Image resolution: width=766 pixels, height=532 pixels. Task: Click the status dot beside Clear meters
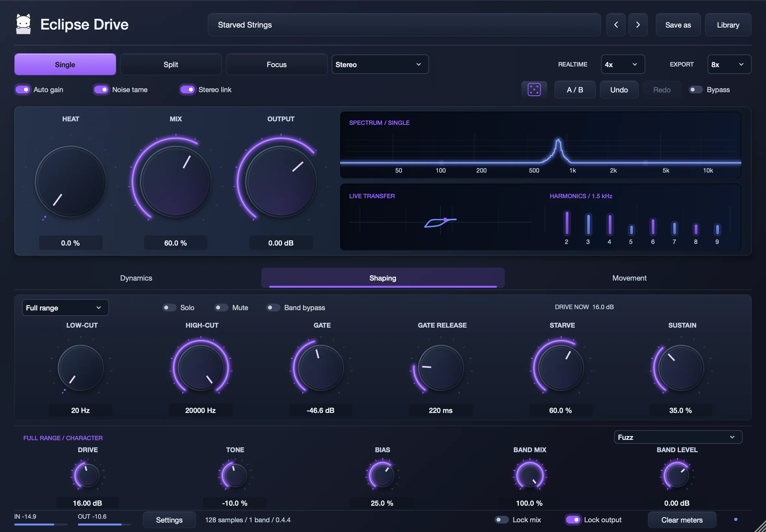[x=735, y=519]
